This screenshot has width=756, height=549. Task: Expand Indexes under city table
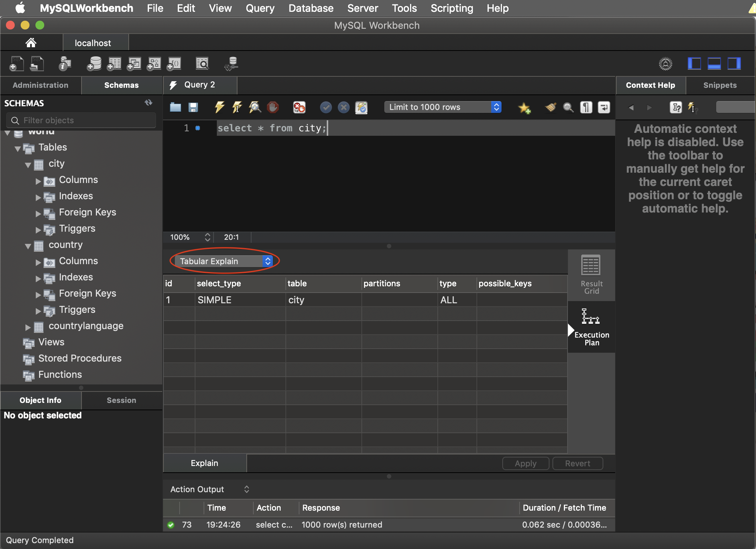38,197
